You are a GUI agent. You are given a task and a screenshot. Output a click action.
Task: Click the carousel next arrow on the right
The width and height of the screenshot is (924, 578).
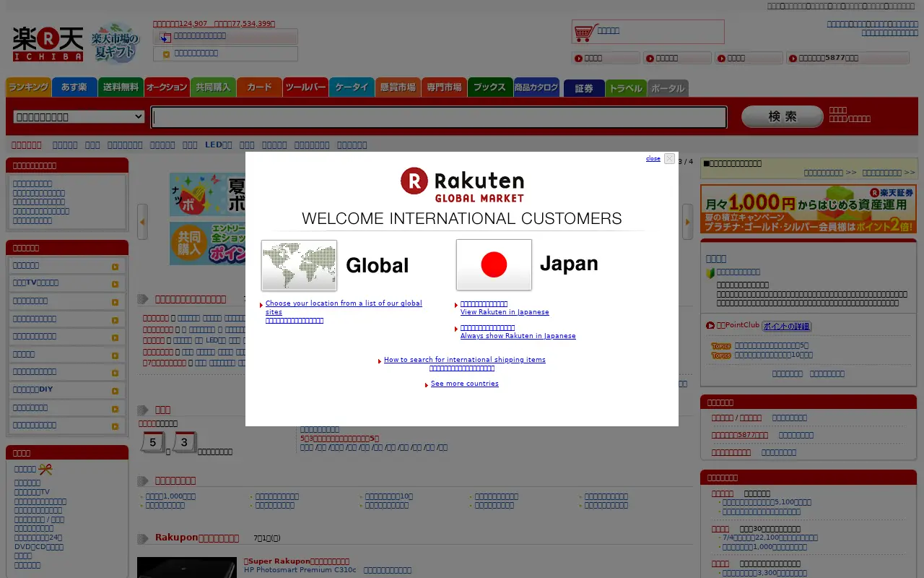(x=687, y=222)
